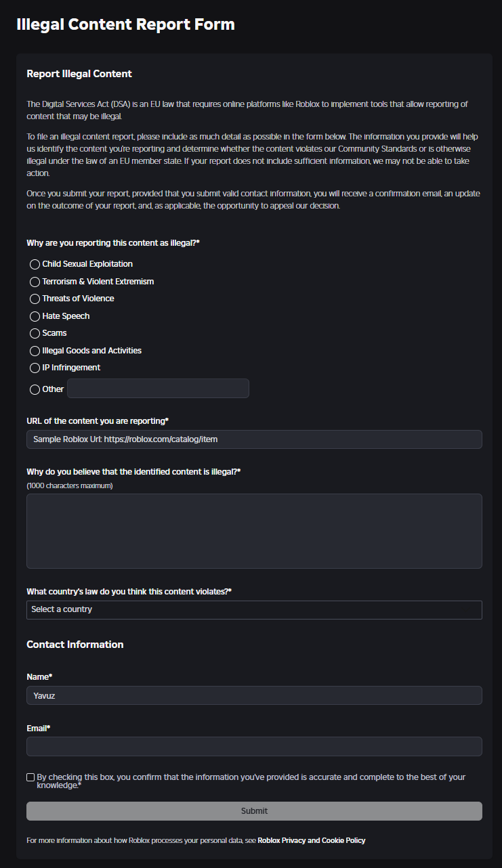
Task: Open the Select a country dropdown
Action: click(254, 609)
